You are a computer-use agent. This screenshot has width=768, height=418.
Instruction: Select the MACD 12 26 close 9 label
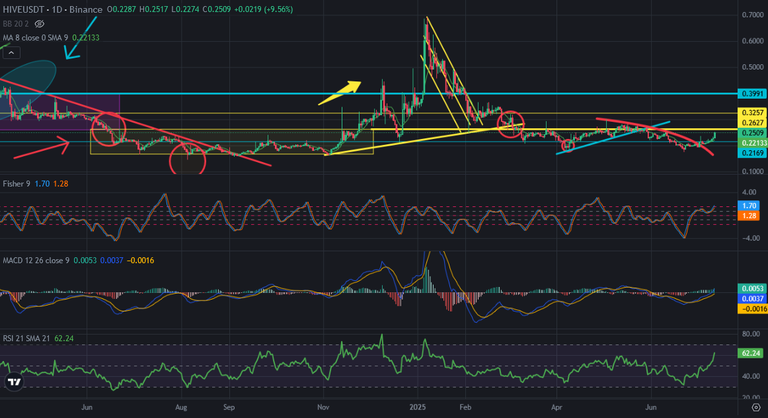pyautogui.click(x=36, y=260)
